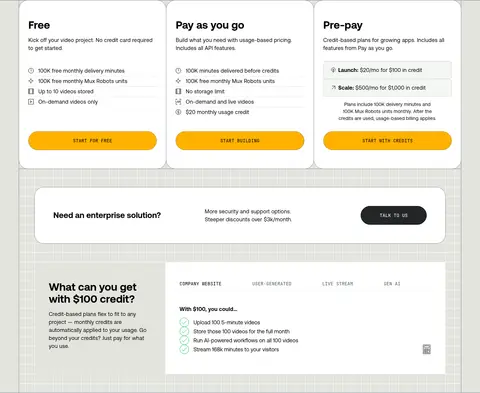This screenshot has height=393, width=480.
Task: Click live icon beside On-demand and live videos
Action: (x=178, y=102)
